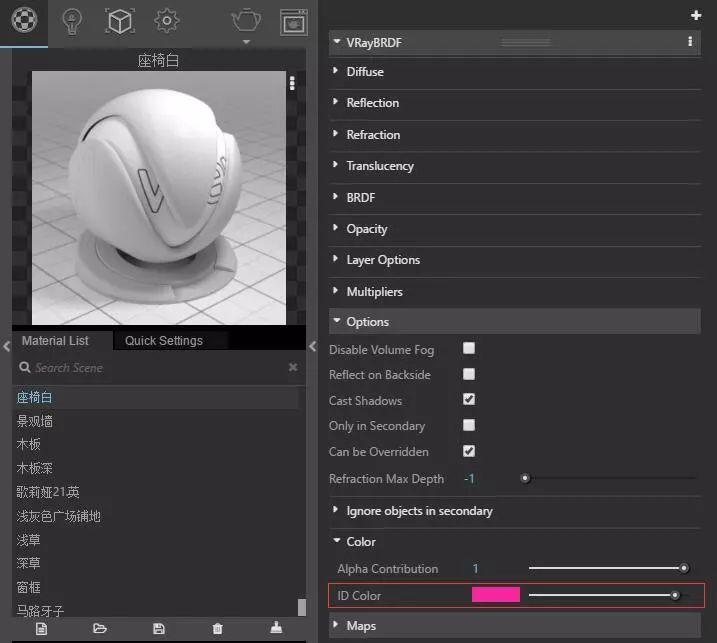Delete material with trash icon

(218, 629)
